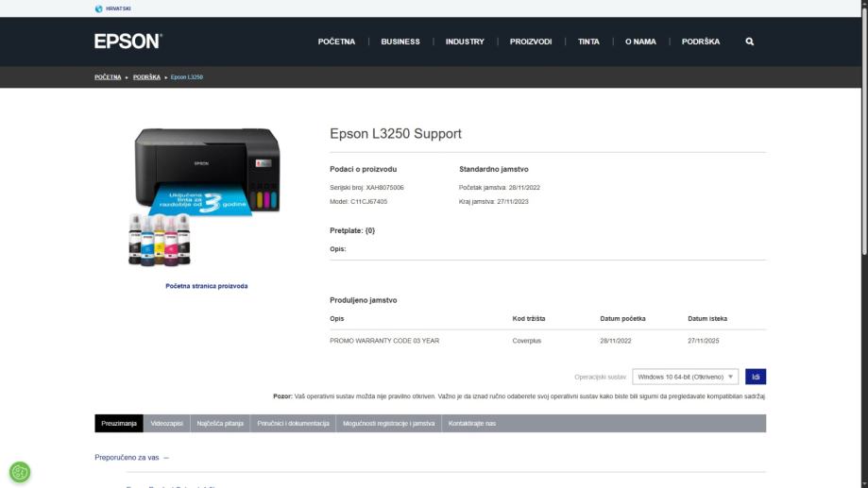Click Početak jamstva 28/11/2022 text
This screenshot has height=488, width=868.
click(500, 188)
